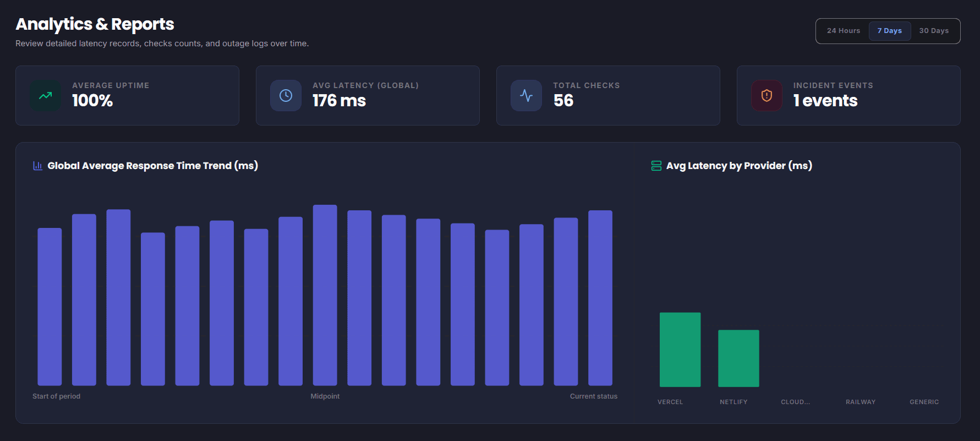Click the last bar above Current status

click(x=600, y=298)
